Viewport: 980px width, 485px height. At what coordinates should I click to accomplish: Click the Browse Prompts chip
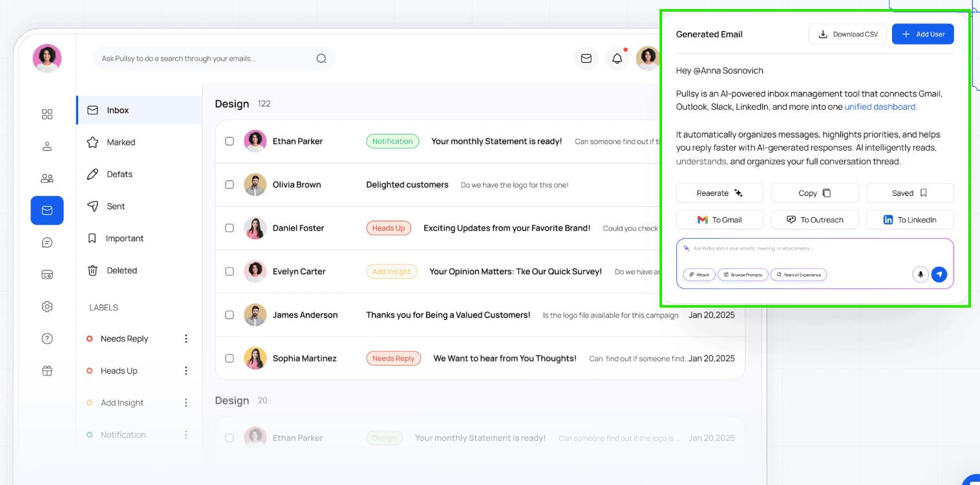pyautogui.click(x=743, y=275)
